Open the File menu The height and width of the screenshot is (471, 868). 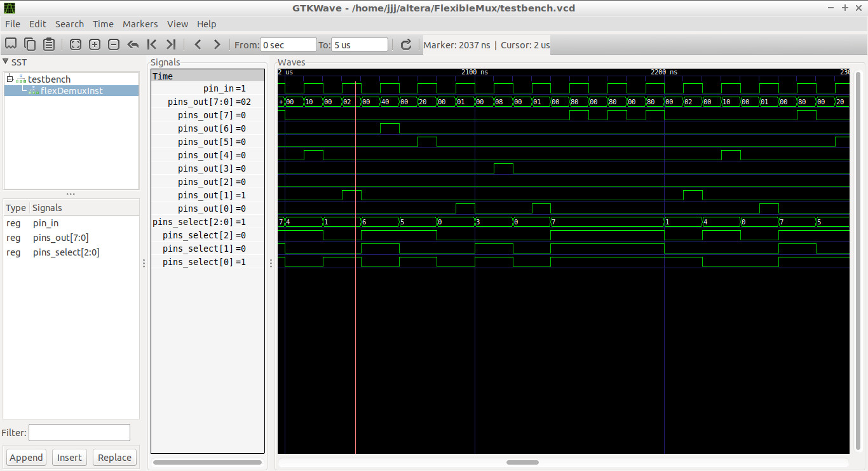click(x=13, y=24)
